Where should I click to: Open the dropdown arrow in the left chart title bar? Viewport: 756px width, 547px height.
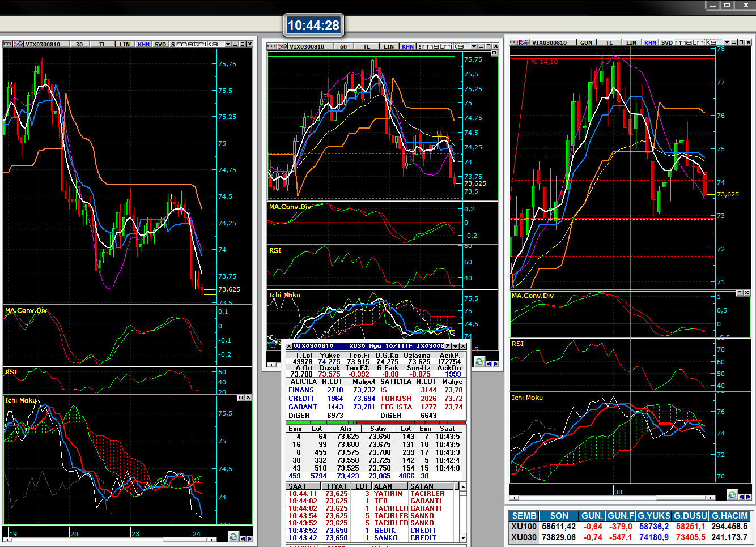click(228, 44)
